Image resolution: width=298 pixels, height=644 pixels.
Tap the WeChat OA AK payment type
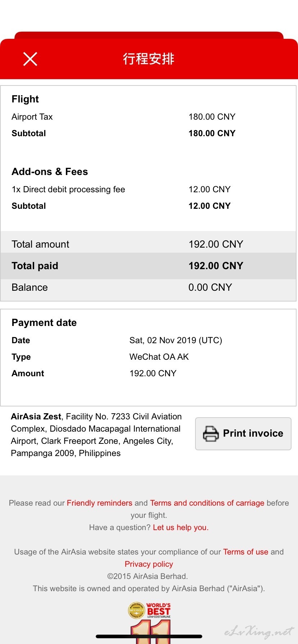[159, 357]
